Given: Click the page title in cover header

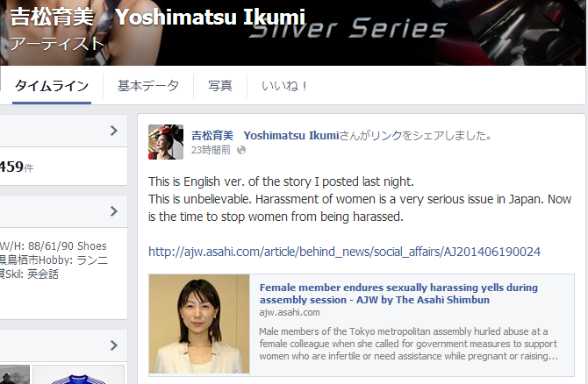Looking at the screenshot, I should [157, 18].
